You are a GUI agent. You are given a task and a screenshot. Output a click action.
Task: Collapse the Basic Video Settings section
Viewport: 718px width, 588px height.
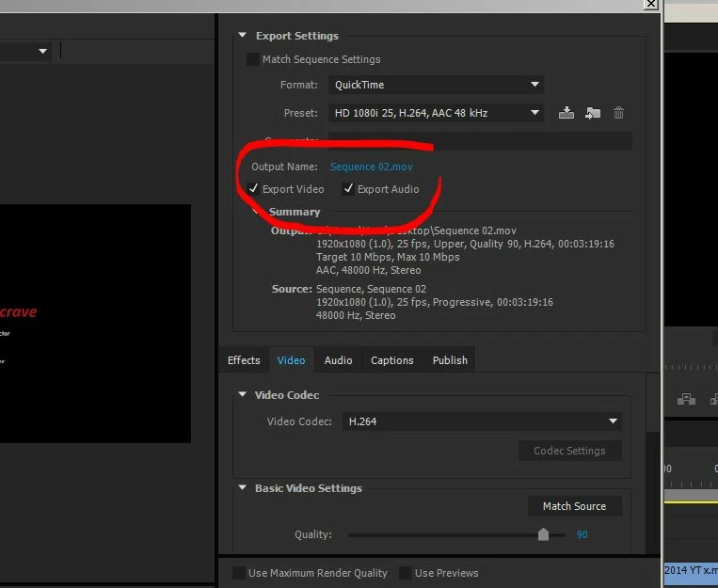point(242,487)
